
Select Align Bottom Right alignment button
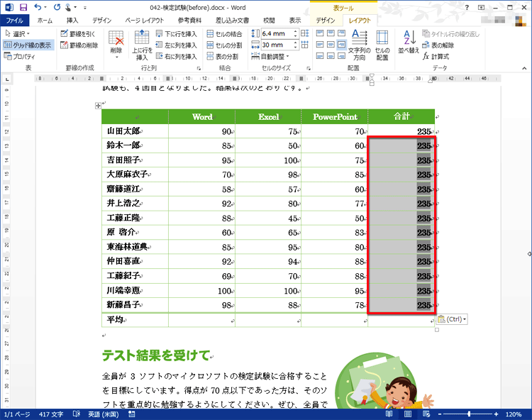point(342,55)
